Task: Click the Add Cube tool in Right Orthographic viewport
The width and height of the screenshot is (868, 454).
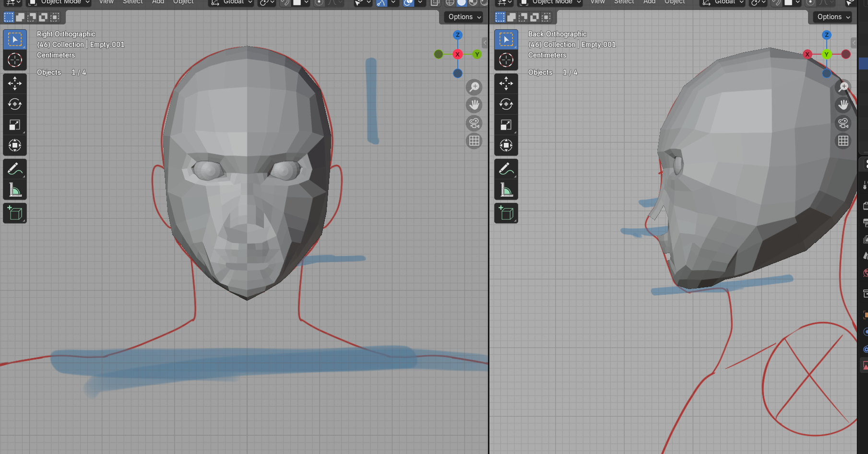Action: pyautogui.click(x=15, y=213)
